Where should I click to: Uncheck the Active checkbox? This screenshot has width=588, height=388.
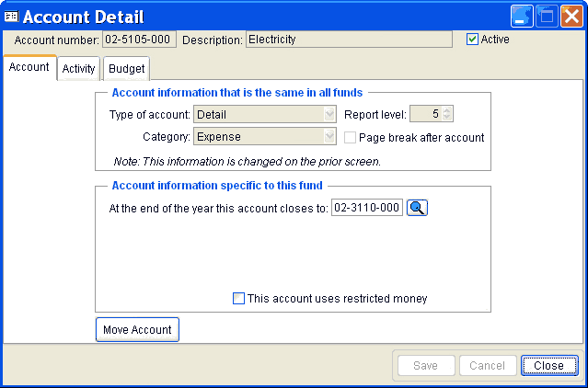point(472,40)
